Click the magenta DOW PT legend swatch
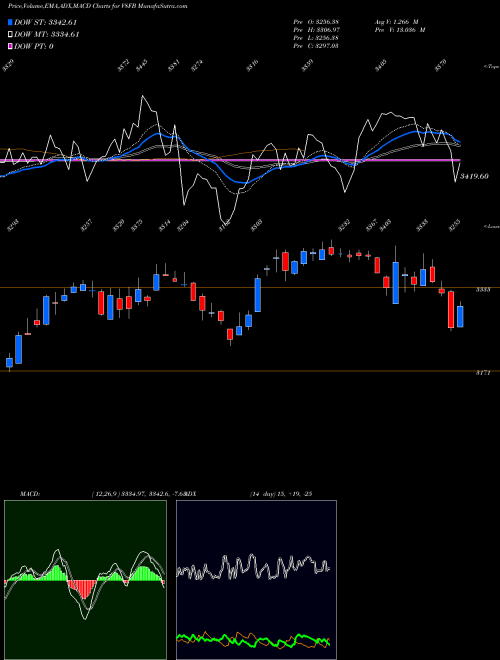 click(11, 46)
